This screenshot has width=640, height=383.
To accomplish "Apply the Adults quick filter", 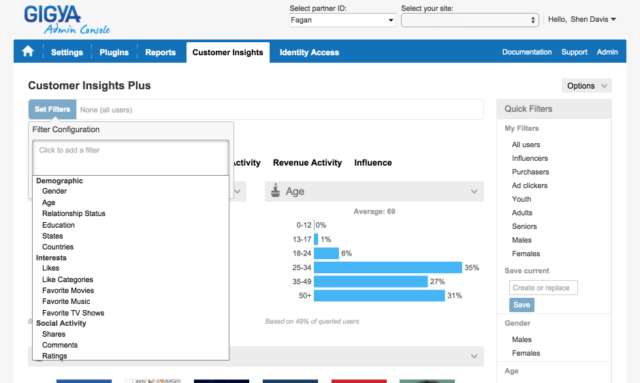I will tap(522, 213).
